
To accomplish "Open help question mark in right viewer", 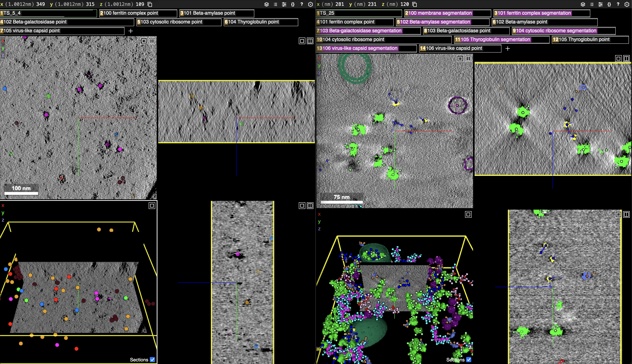I will tap(618, 4).
